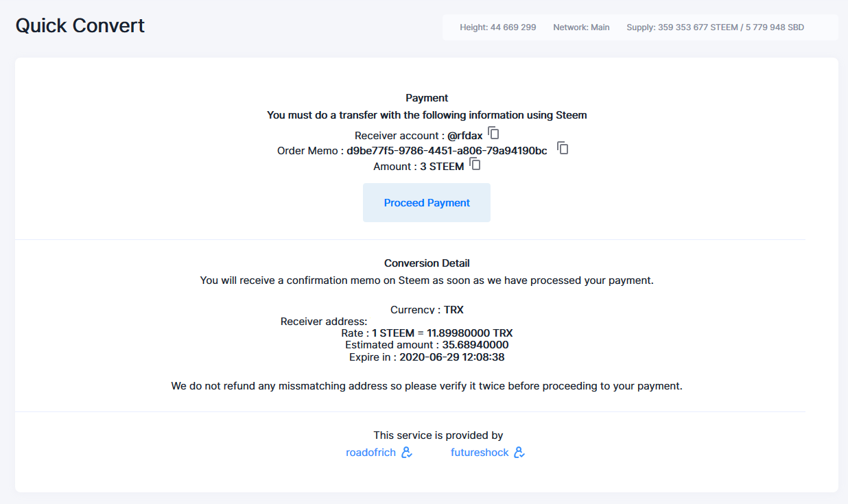Screen dimensions: 848x504
Task: Click the estimated amount 35.68940000
Action: point(475,345)
